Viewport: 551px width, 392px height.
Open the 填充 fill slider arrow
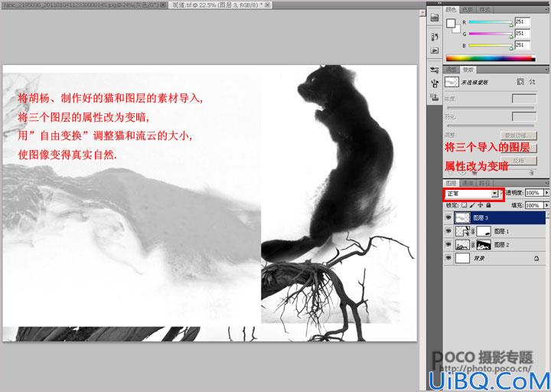point(546,205)
